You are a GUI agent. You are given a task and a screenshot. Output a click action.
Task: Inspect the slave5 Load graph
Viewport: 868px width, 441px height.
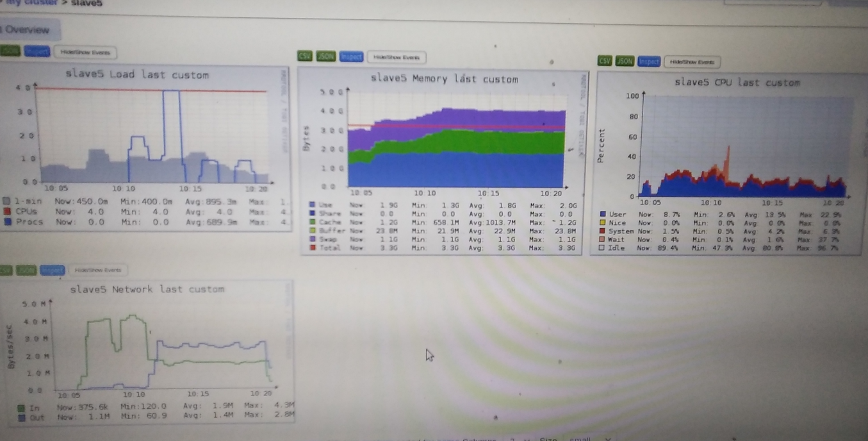(x=37, y=51)
